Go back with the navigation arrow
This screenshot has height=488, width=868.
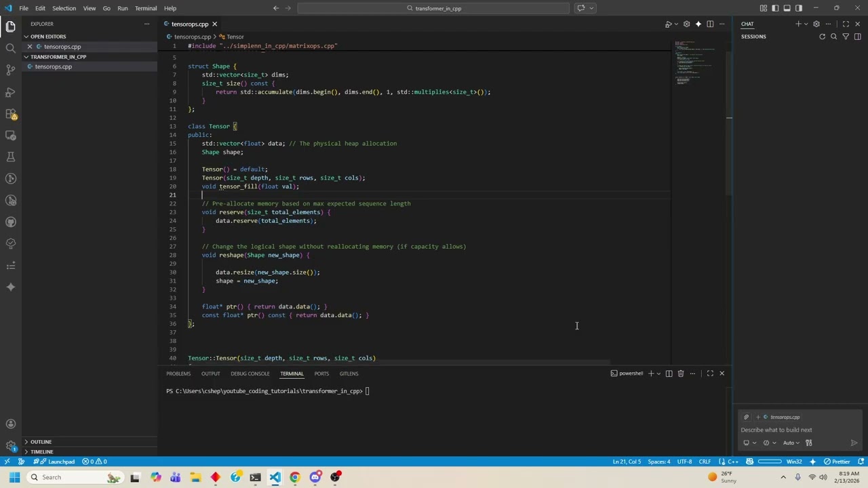[x=276, y=8]
